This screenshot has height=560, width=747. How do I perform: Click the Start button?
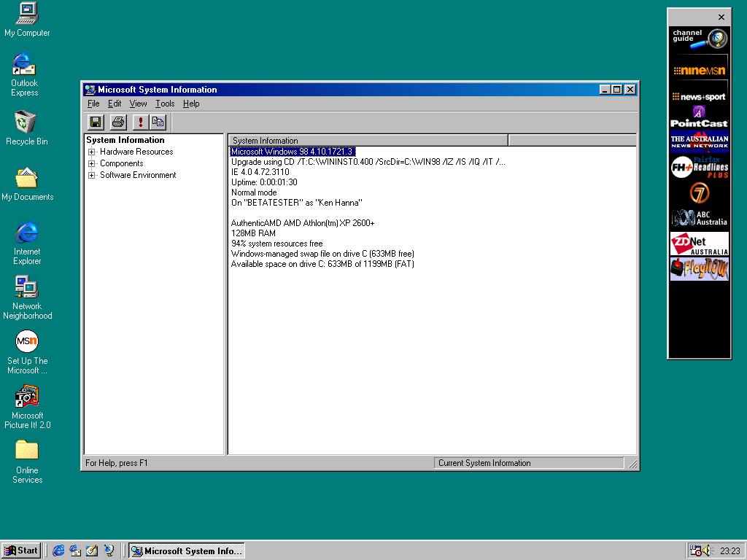coord(21,551)
